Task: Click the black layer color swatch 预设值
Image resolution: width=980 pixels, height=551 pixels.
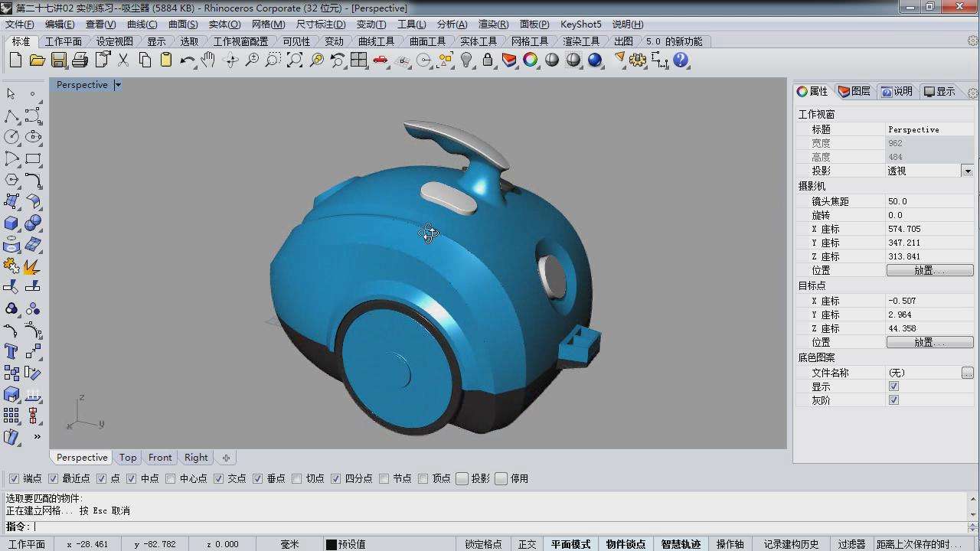Action: click(x=331, y=544)
